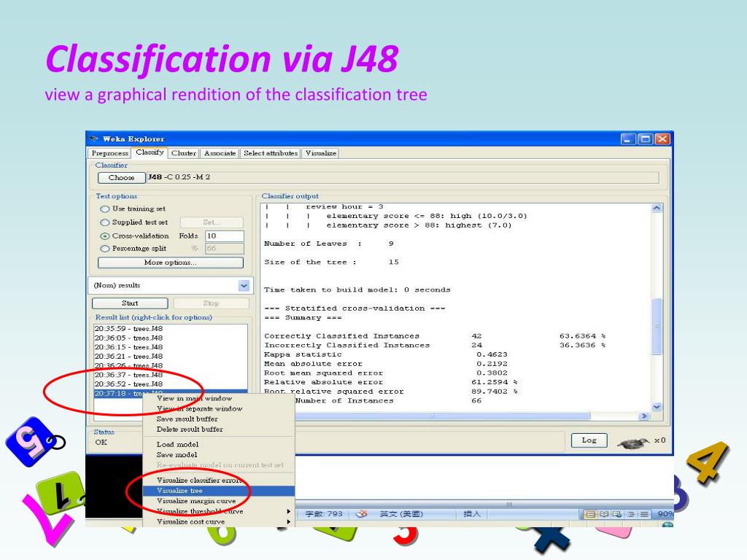Click the 90% zoom level in Word status bar
747x560 pixels.
(665, 514)
